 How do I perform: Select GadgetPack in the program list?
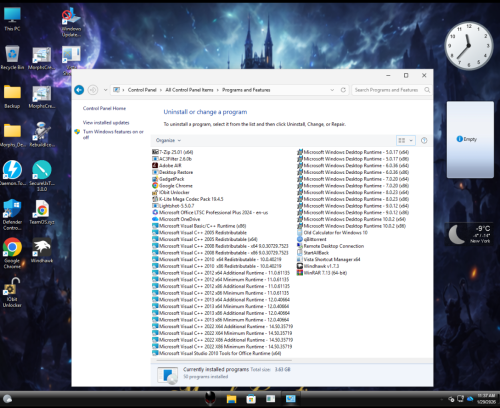coord(168,179)
